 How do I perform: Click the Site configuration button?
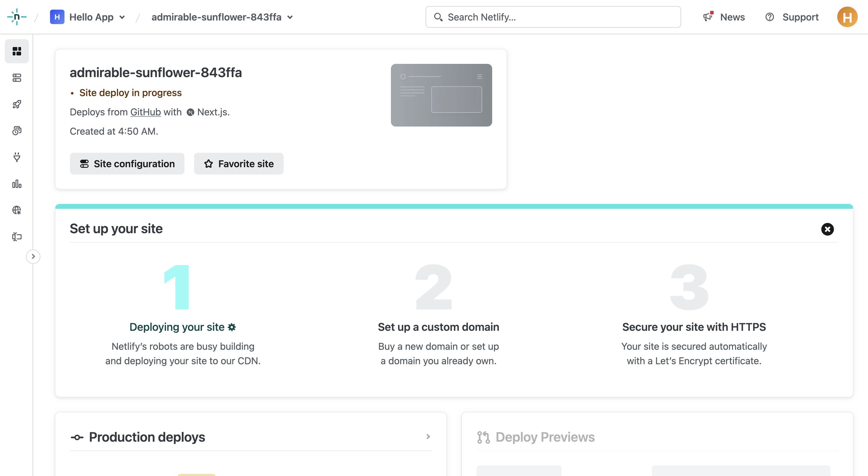pyautogui.click(x=127, y=164)
